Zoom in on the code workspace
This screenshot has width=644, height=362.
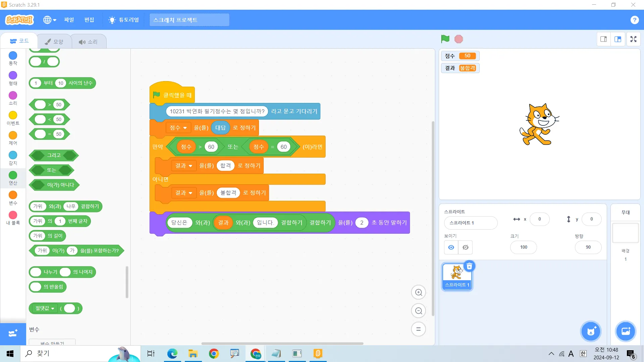coord(418,292)
